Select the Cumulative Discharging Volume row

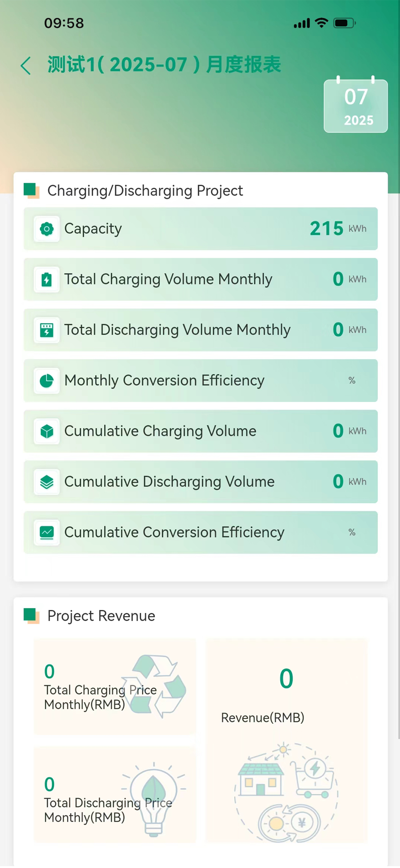click(x=201, y=482)
